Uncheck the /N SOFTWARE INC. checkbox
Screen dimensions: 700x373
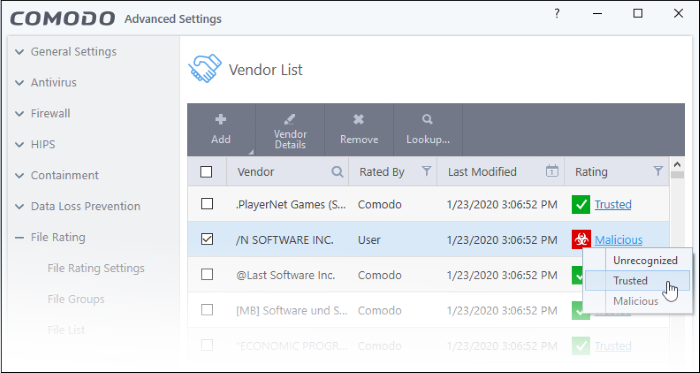[207, 240]
